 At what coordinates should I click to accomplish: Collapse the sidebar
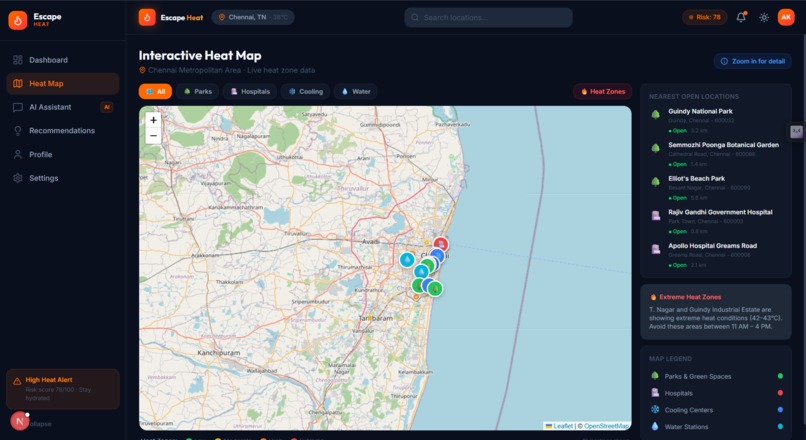point(40,424)
